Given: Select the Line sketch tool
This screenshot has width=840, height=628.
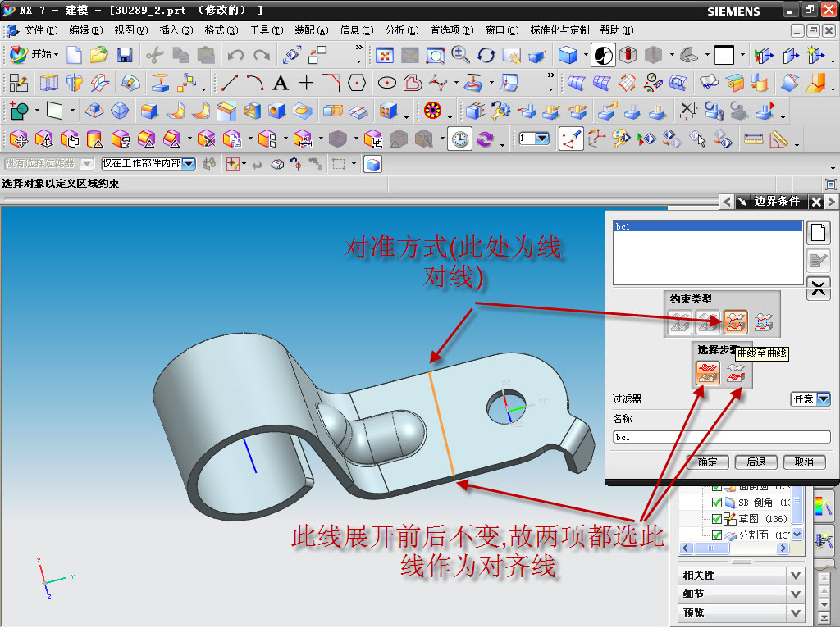Looking at the screenshot, I should (230, 83).
